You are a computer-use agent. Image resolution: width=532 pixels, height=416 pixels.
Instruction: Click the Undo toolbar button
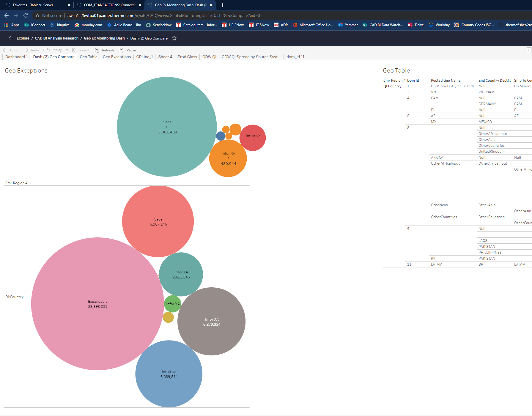11,50
